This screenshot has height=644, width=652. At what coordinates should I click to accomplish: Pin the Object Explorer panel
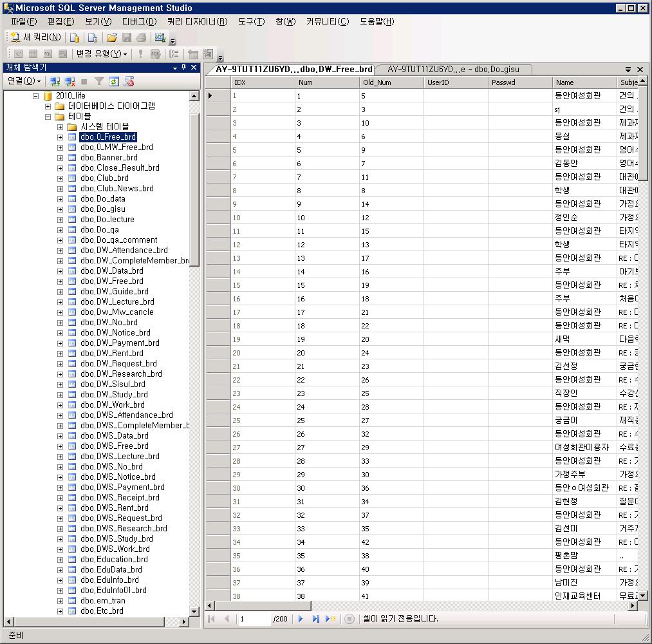[x=184, y=68]
